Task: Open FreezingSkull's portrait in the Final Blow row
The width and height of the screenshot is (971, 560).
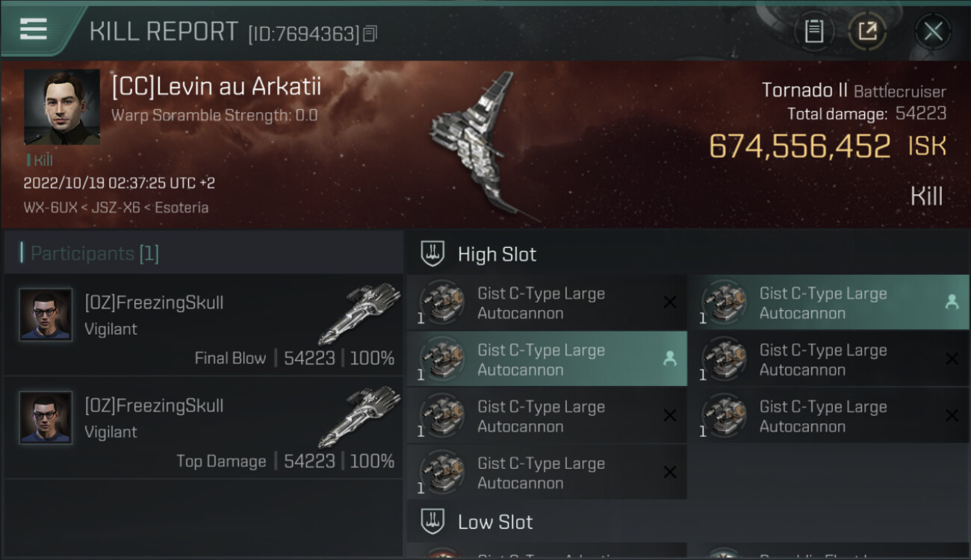Action: (x=46, y=314)
